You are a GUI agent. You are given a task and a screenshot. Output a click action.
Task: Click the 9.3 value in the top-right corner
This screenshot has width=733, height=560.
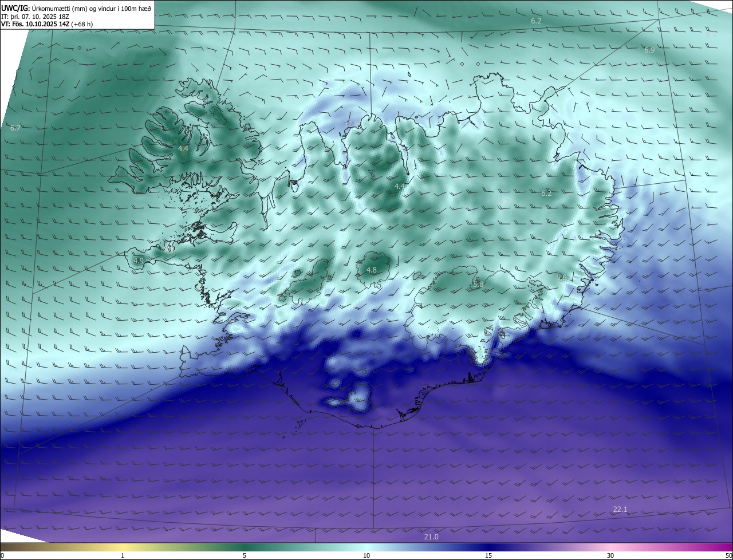[x=711, y=34]
